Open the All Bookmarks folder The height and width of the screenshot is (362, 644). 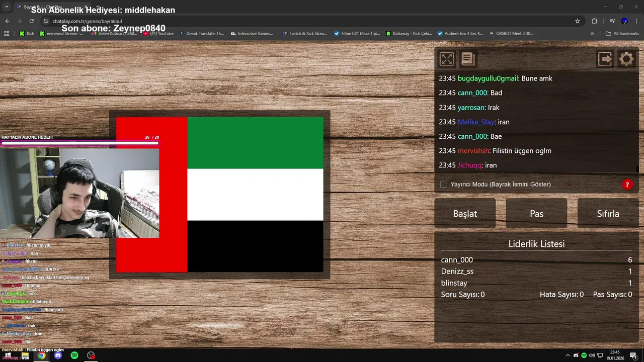[622, 34]
